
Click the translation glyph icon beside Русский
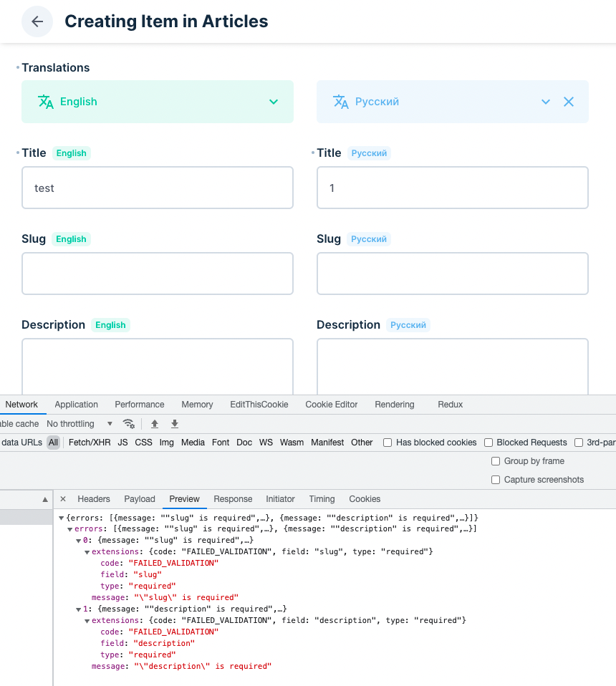pyautogui.click(x=341, y=102)
